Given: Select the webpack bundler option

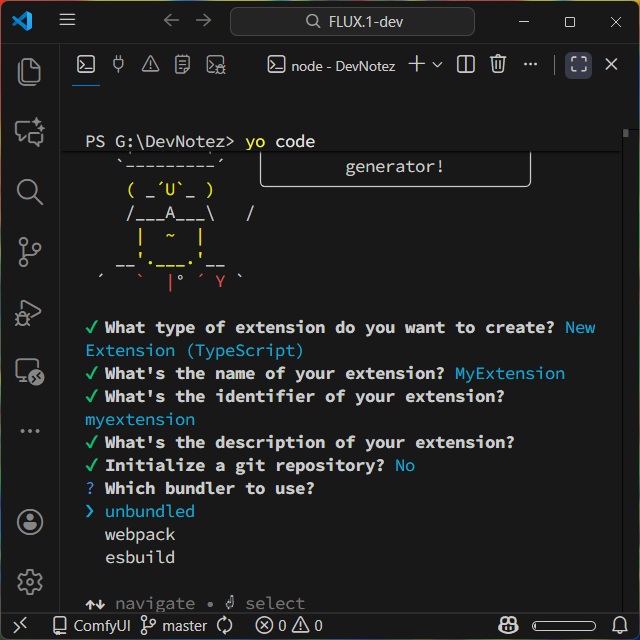Looking at the screenshot, I should [x=140, y=534].
